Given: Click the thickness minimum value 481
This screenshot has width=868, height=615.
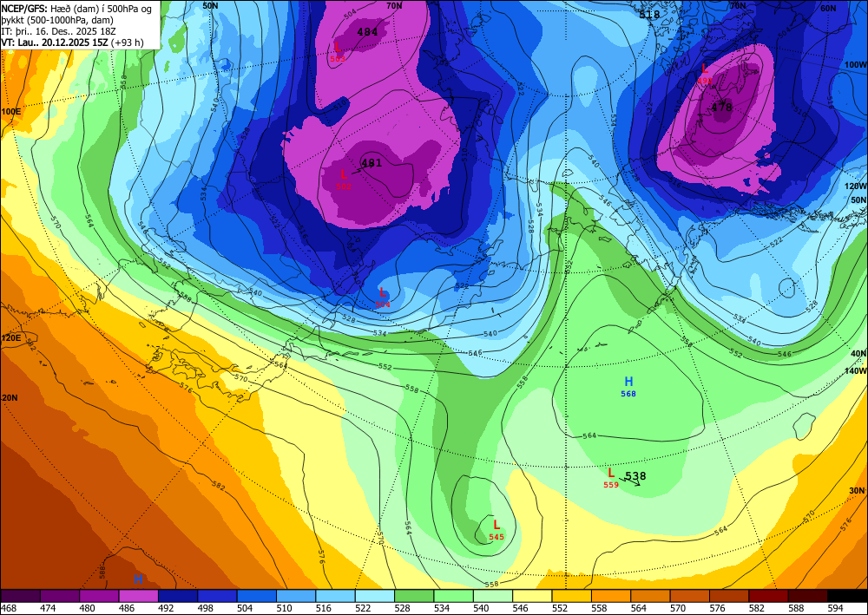Looking at the screenshot, I should [372, 163].
